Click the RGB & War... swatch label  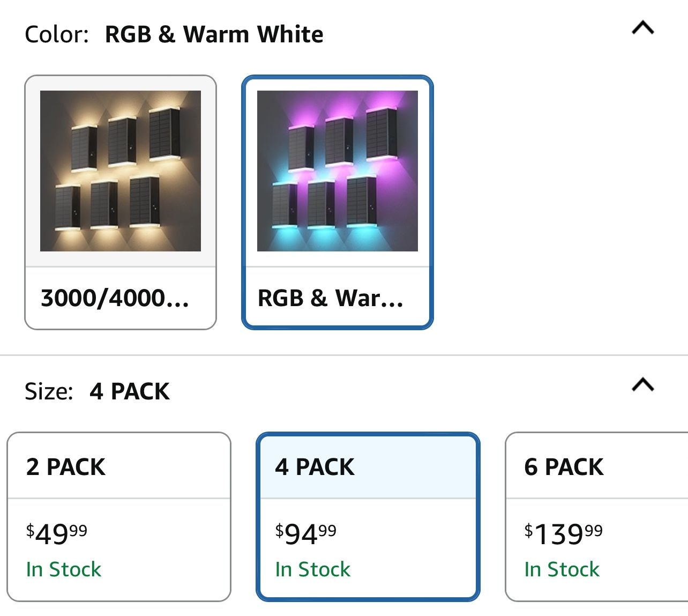[331, 298]
